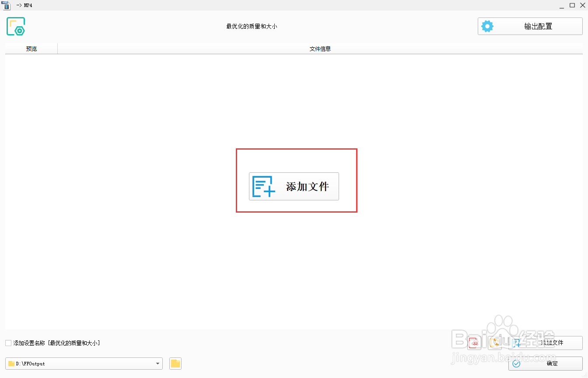Select the red remove-file icon
588x378 pixels.
[x=474, y=343]
